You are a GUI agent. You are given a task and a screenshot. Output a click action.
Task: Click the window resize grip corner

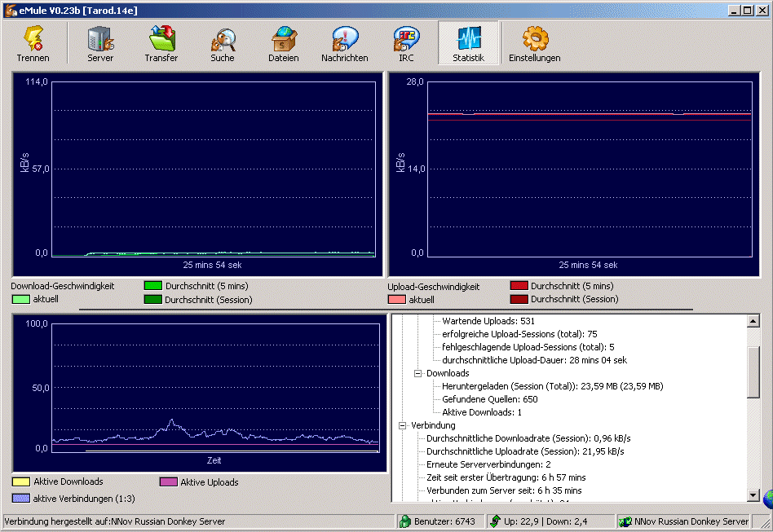click(x=766, y=524)
